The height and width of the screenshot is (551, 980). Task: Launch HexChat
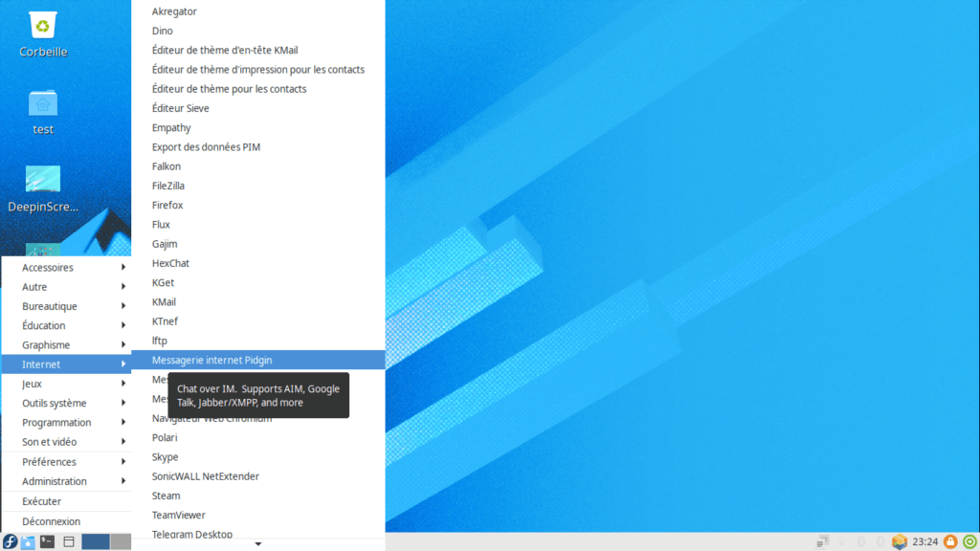[258, 263]
